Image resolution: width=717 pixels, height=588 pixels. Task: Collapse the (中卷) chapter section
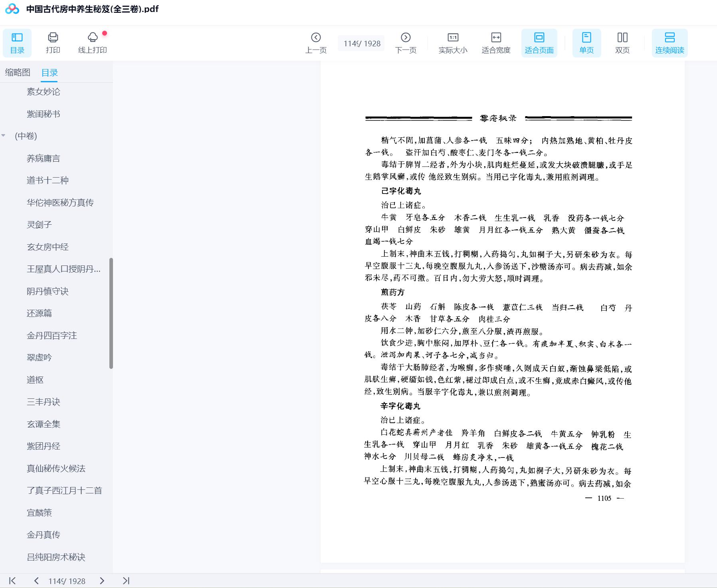(x=4, y=136)
